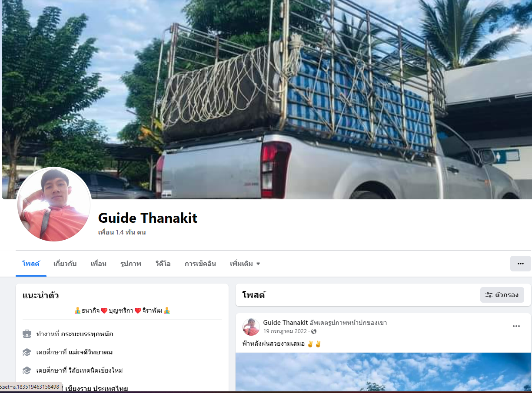Click the small avatar in the post header
This screenshot has height=393, width=532.
point(251,327)
